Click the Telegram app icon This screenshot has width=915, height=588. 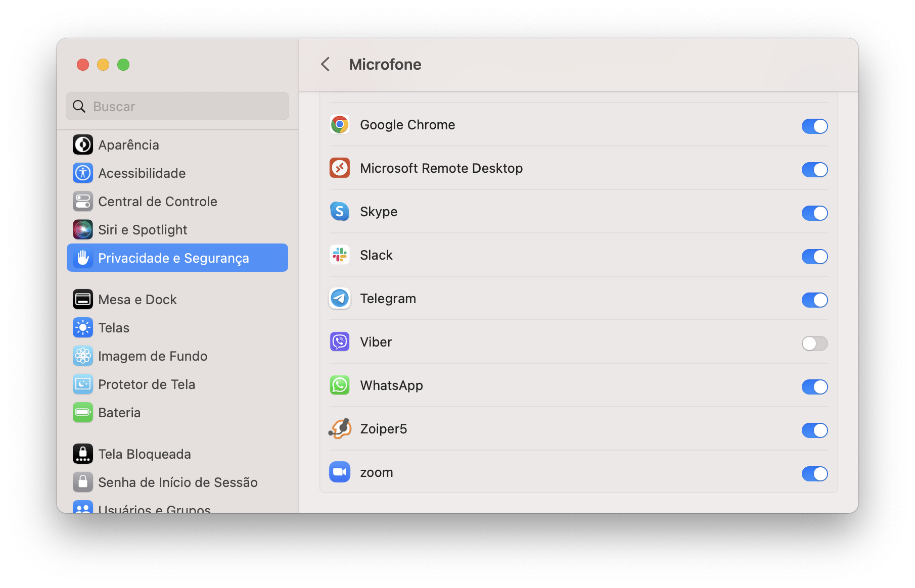coord(340,299)
